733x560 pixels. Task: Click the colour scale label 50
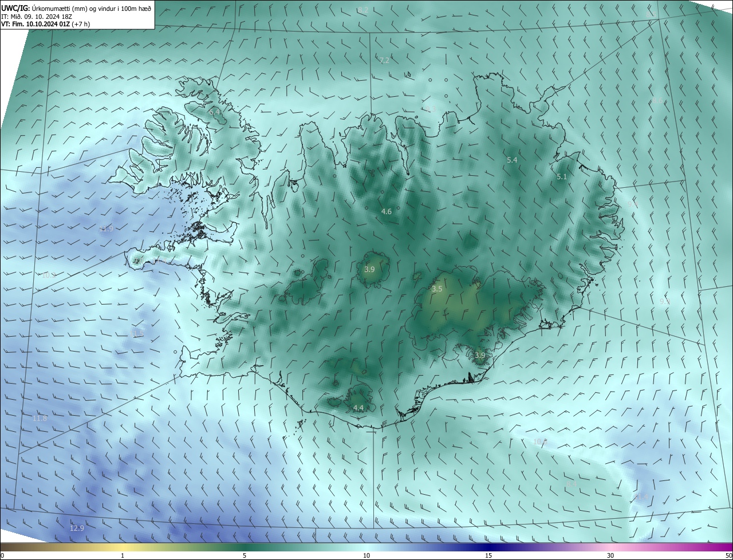coord(729,555)
